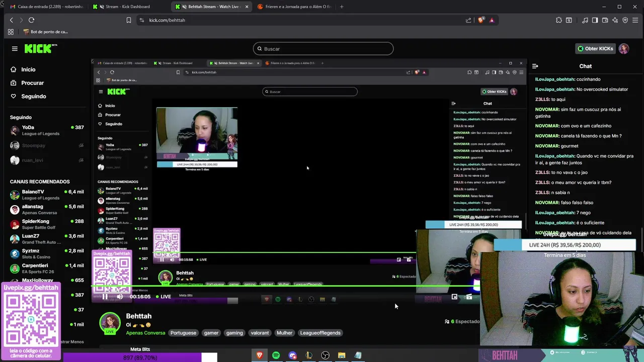Open the Brave playlist music note icon
This screenshot has width=644, height=362.
(x=585, y=20)
